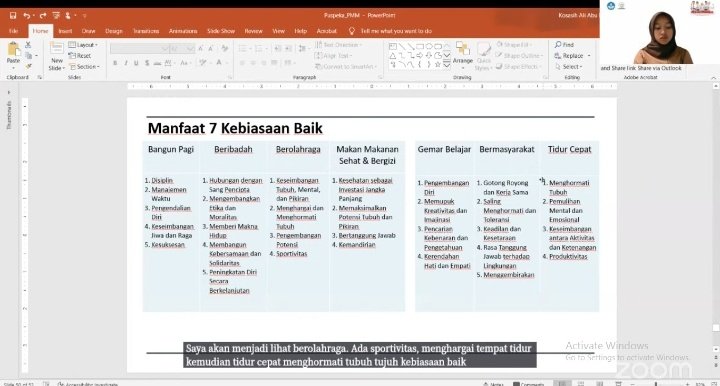Cut the selection with scissors icon

click(x=28, y=45)
